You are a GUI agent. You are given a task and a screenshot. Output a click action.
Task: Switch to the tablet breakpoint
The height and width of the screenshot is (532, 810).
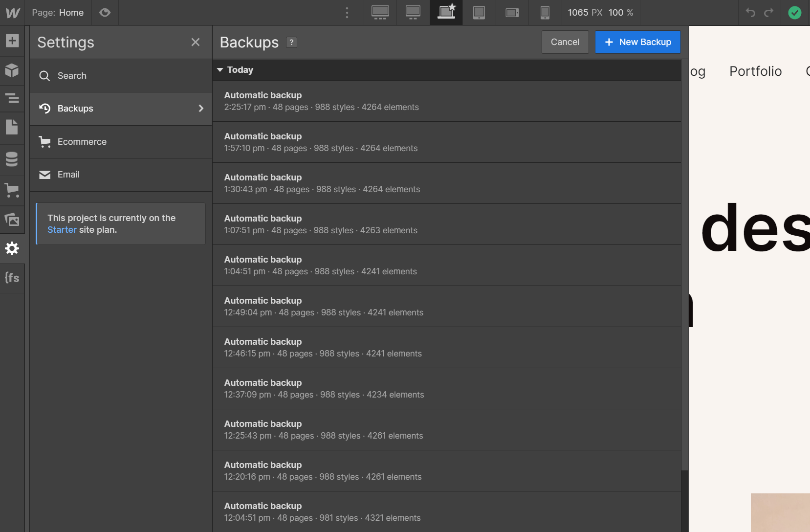479,12
